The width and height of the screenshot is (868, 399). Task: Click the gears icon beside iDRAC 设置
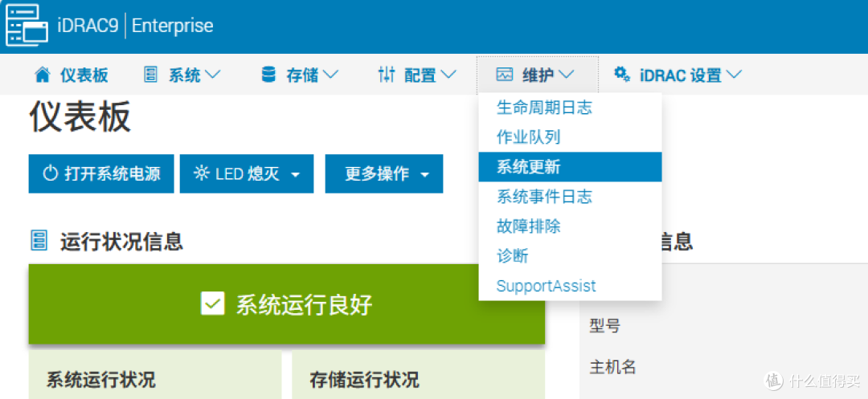click(x=623, y=74)
